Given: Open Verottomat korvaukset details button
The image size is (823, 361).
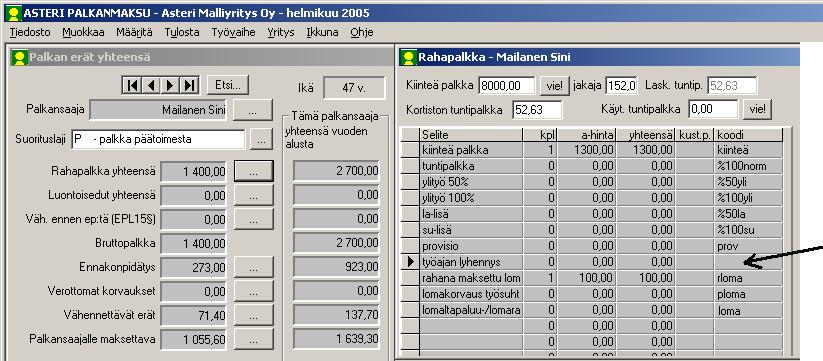Looking at the screenshot, I should click(x=254, y=291).
